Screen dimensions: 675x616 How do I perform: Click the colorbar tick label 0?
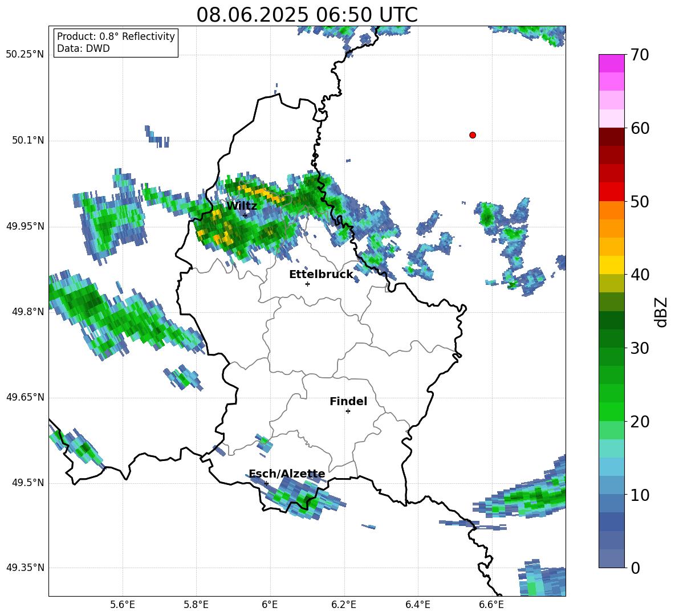point(636,568)
